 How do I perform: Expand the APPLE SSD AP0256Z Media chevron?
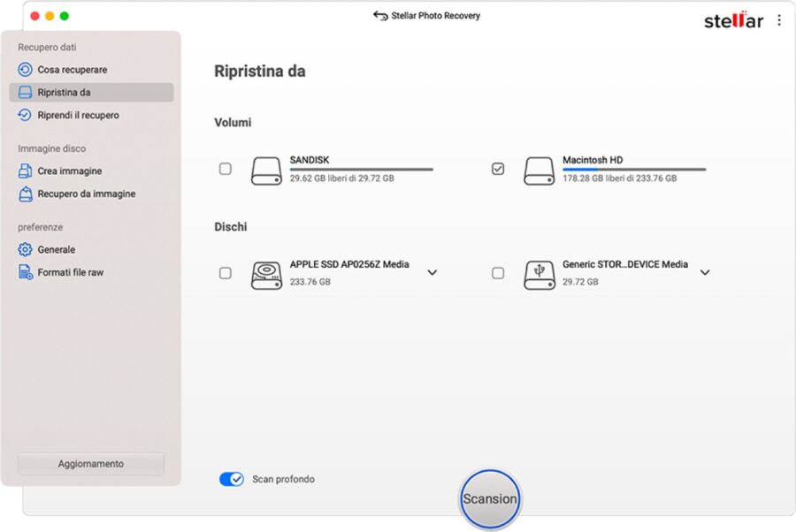432,272
